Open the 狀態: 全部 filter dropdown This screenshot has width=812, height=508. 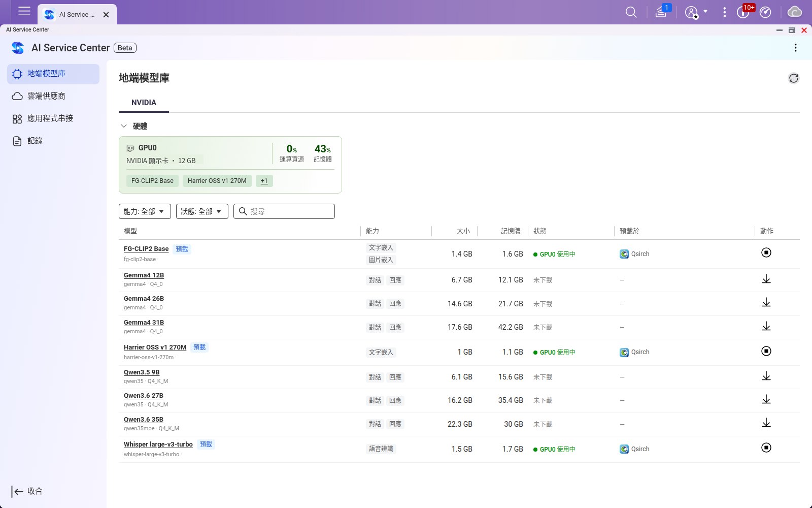coord(202,211)
